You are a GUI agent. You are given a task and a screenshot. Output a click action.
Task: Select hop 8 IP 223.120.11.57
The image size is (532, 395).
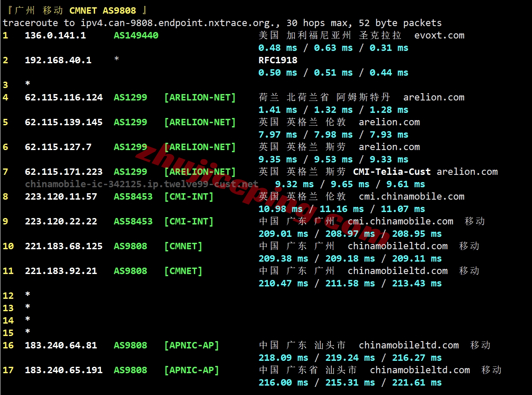61,197
